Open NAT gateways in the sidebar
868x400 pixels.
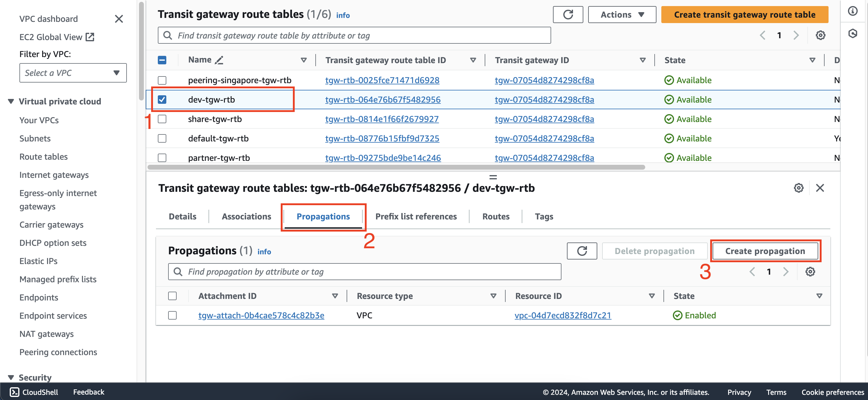(46, 334)
